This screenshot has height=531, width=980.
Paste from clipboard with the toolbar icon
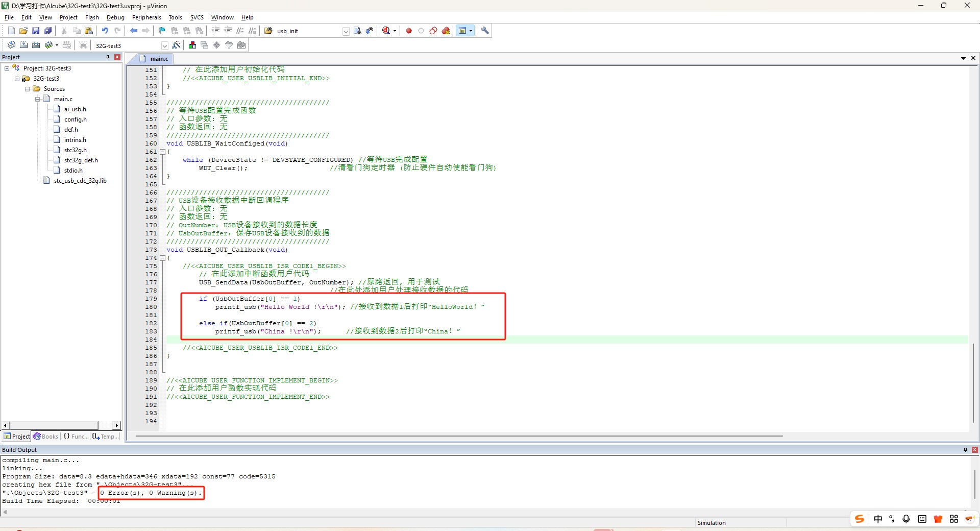[x=89, y=31]
